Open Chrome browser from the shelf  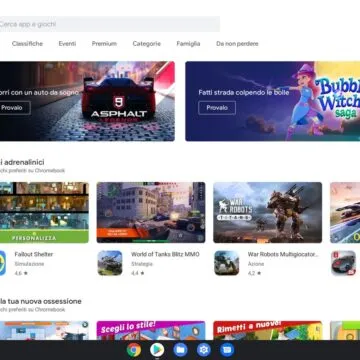(134, 350)
